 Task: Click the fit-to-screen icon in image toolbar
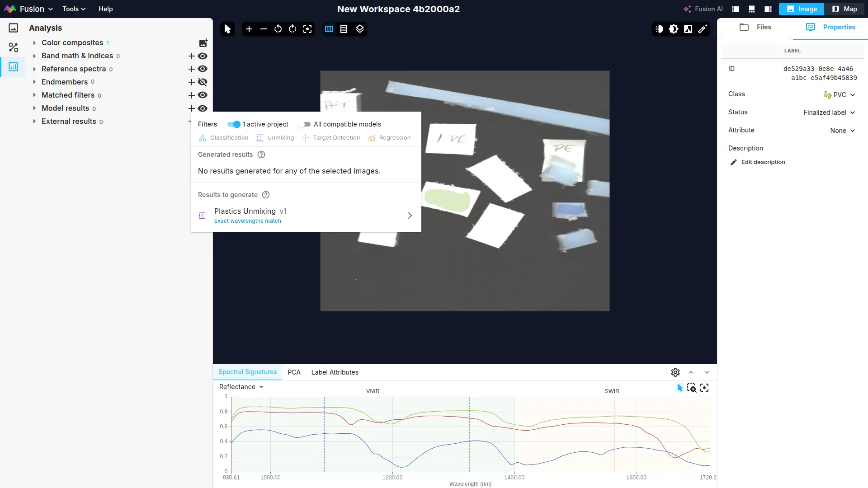pos(307,29)
